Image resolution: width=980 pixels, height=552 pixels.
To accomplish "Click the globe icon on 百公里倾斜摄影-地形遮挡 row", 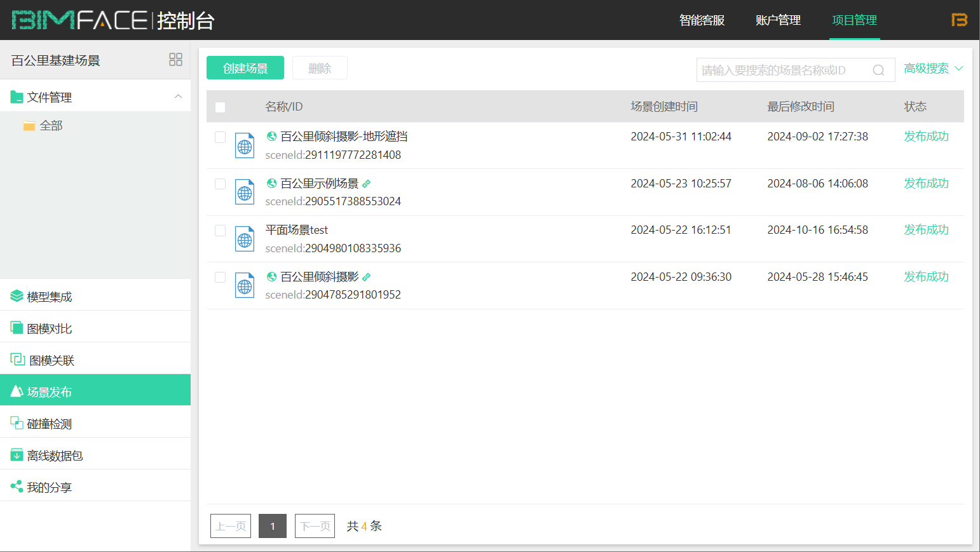I will (271, 135).
